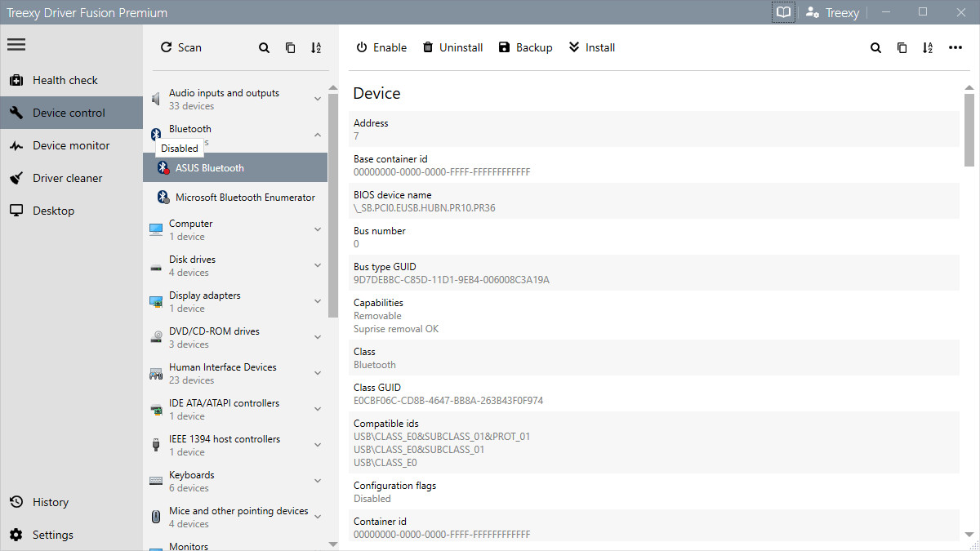The height and width of the screenshot is (551, 980).
Task: Click the copy icon above the device list
Action: coord(290,47)
